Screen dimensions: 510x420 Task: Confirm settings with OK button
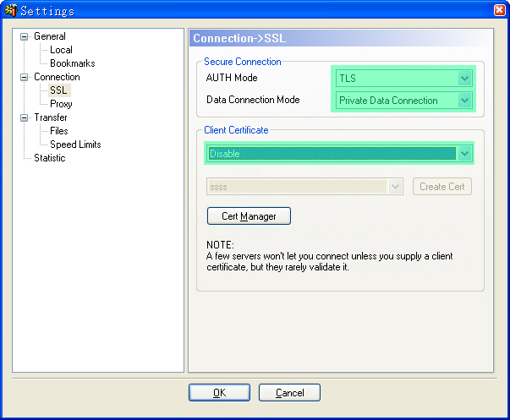pos(220,393)
